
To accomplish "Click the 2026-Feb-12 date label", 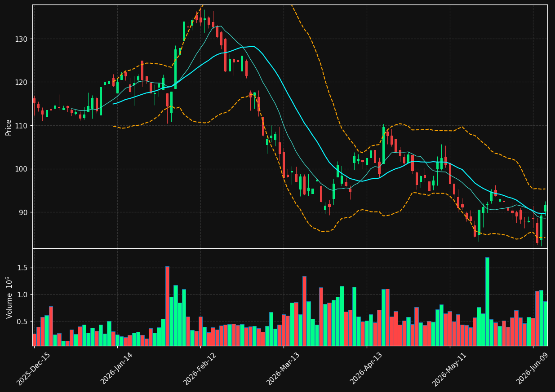I will [200, 369].
